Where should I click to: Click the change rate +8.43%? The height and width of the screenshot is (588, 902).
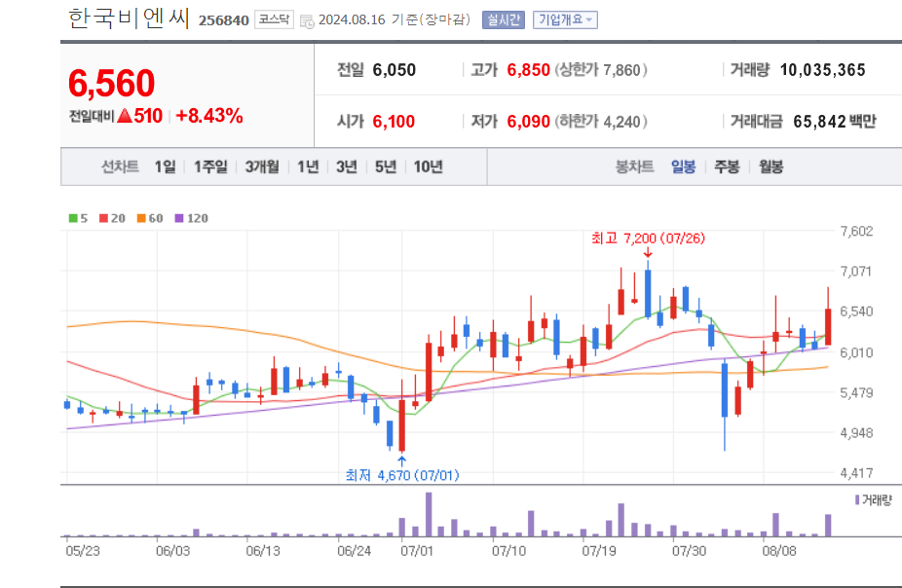pyautogui.click(x=209, y=116)
